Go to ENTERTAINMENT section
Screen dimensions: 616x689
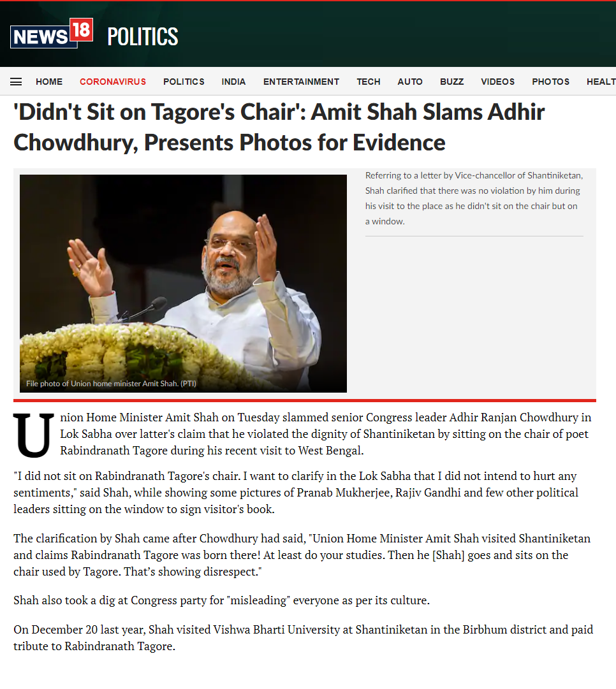point(301,82)
